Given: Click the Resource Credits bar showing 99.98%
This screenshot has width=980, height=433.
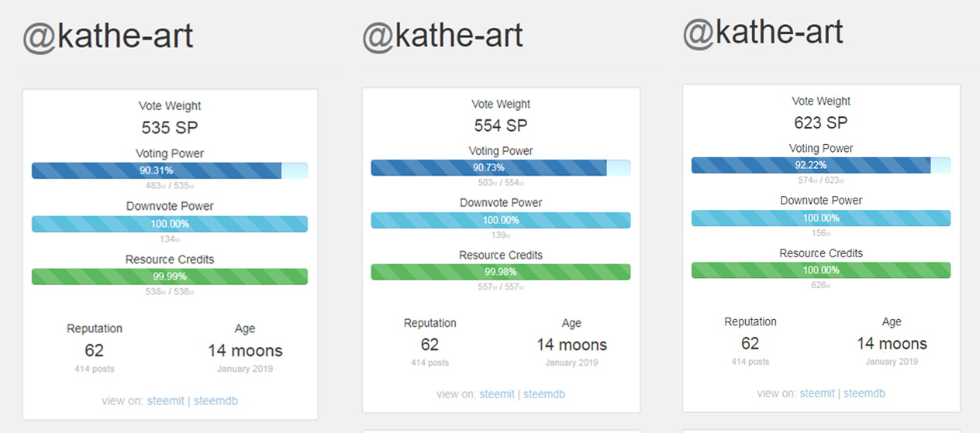Looking at the screenshot, I should [x=500, y=272].
